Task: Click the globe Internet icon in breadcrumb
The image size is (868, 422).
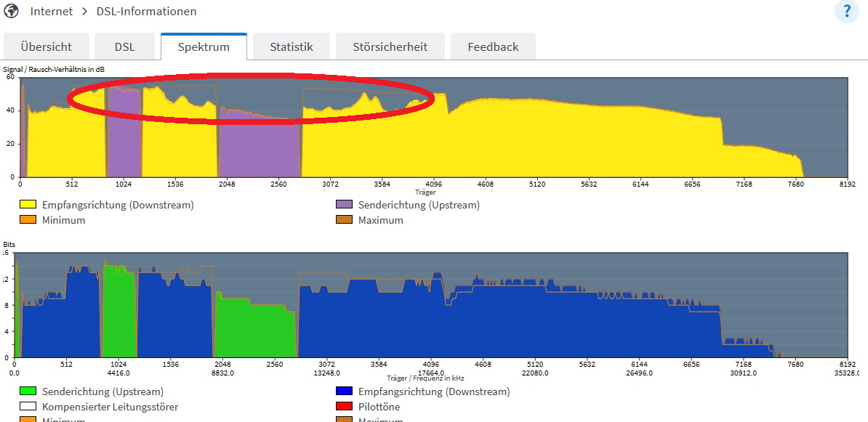Action: coord(10,11)
